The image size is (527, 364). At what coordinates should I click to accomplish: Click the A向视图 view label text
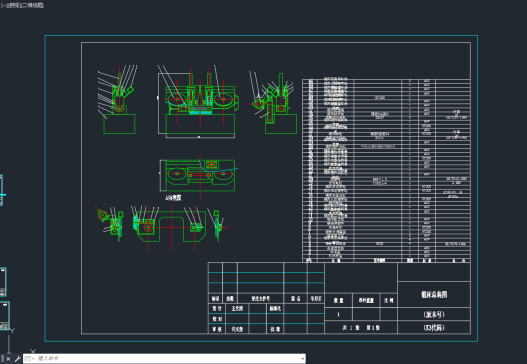point(173,198)
